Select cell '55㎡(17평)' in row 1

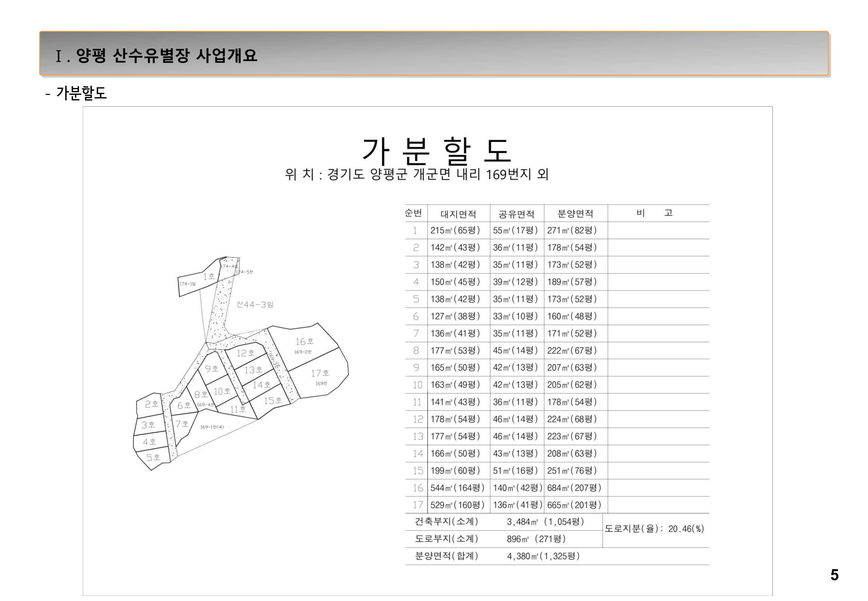[515, 231]
